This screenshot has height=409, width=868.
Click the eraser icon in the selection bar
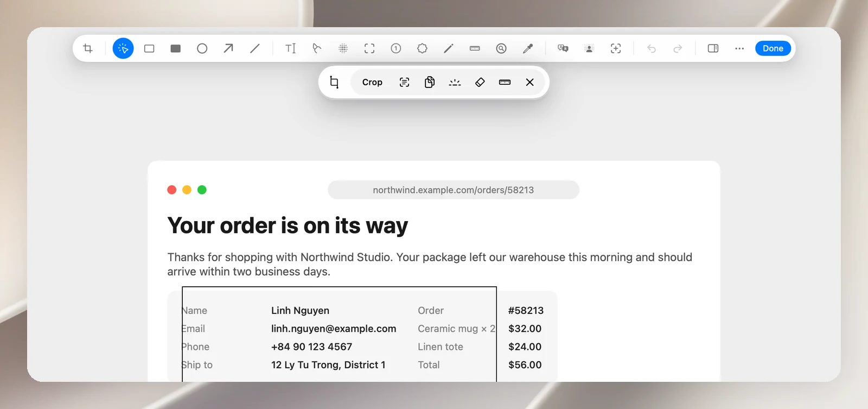pyautogui.click(x=480, y=82)
